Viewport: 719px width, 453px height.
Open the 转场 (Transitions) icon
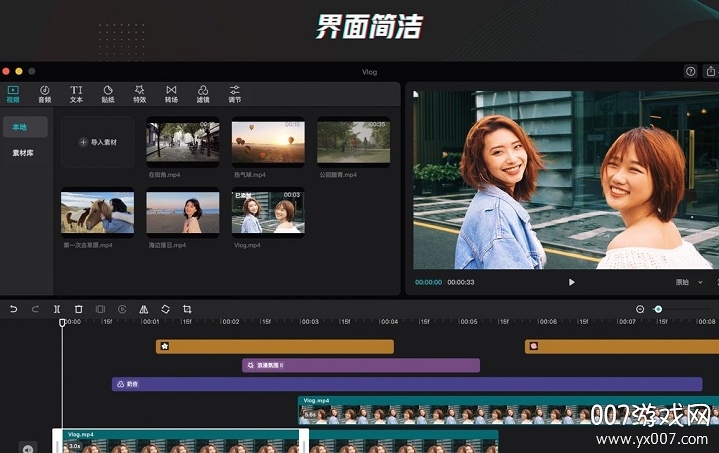pyautogui.click(x=171, y=94)
